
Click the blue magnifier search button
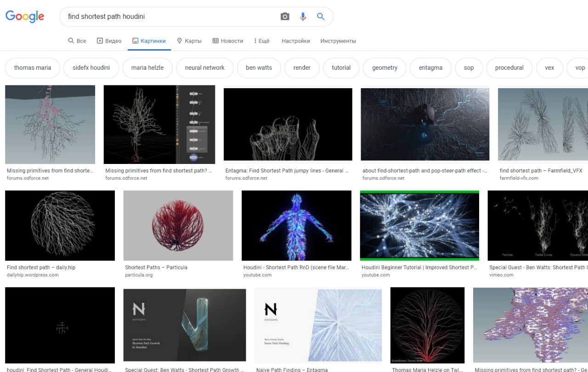coord(321,17)
